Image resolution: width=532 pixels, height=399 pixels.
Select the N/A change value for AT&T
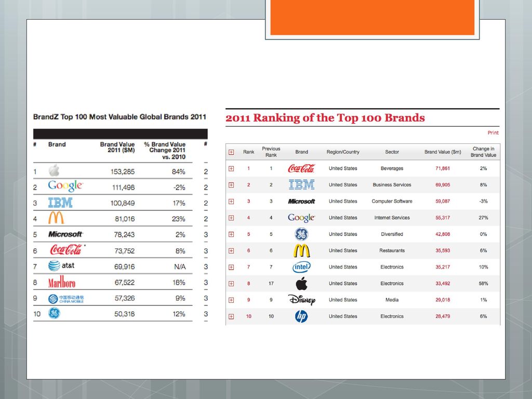tap(180, 267)
